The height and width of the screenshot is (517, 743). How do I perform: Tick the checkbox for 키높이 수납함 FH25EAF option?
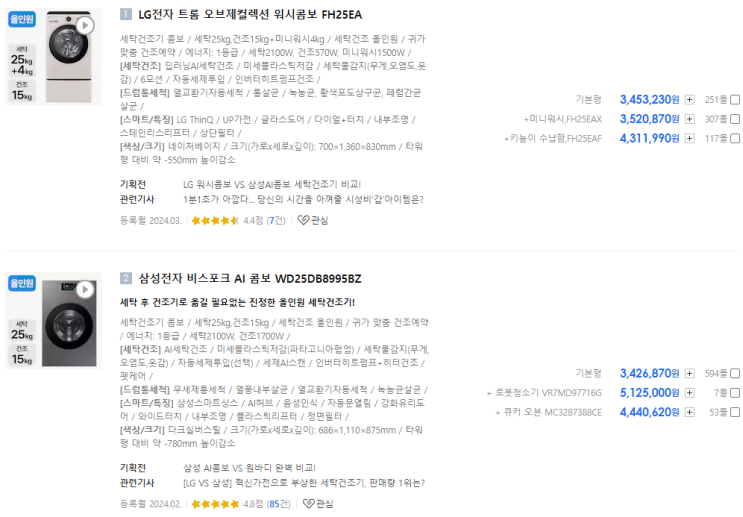click(x=735, y=138)
